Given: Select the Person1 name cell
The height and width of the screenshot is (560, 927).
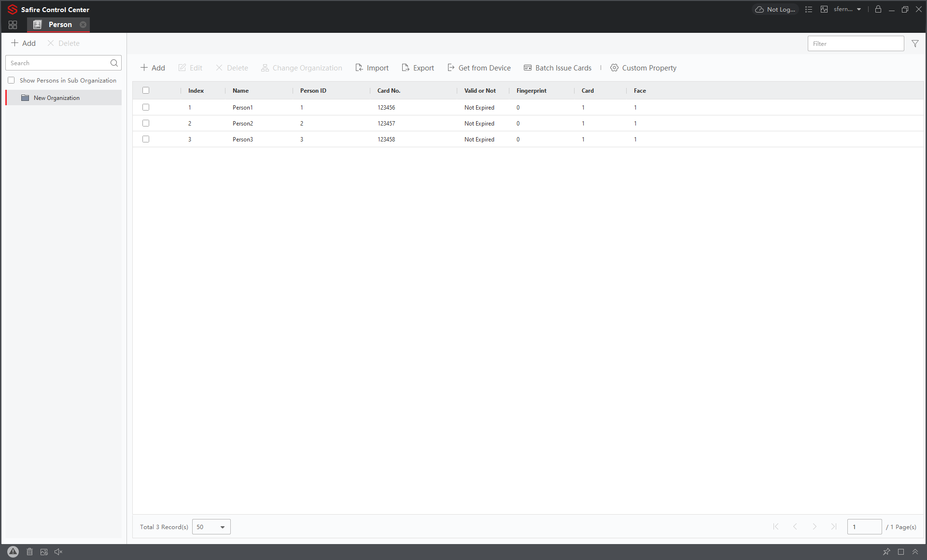Looking at the screenshot, I should pos(243,107).
